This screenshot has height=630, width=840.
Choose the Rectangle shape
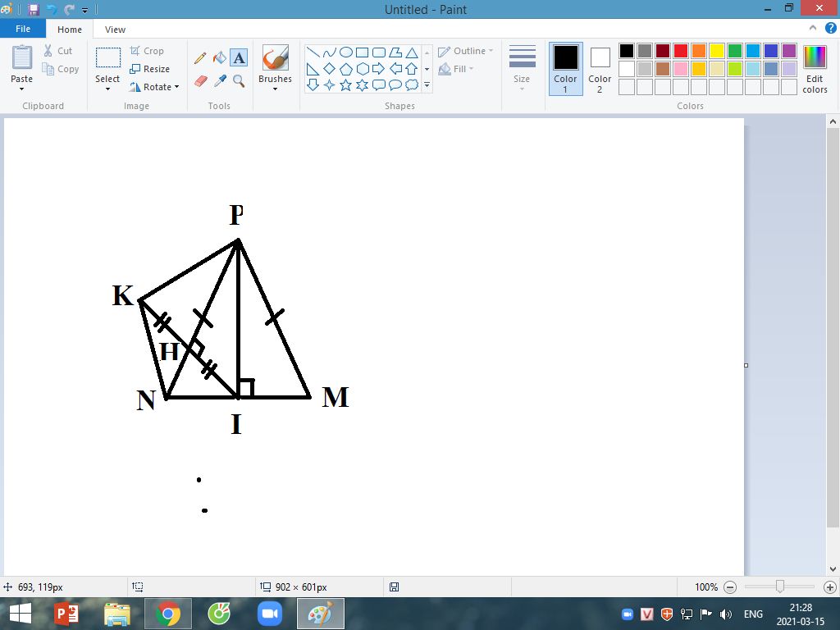(x=362, y=52)
